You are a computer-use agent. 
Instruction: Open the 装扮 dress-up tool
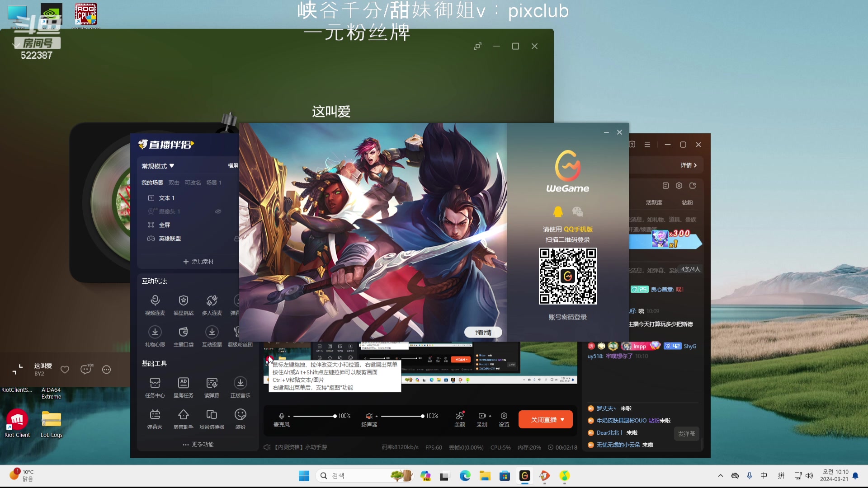point(240,415)
